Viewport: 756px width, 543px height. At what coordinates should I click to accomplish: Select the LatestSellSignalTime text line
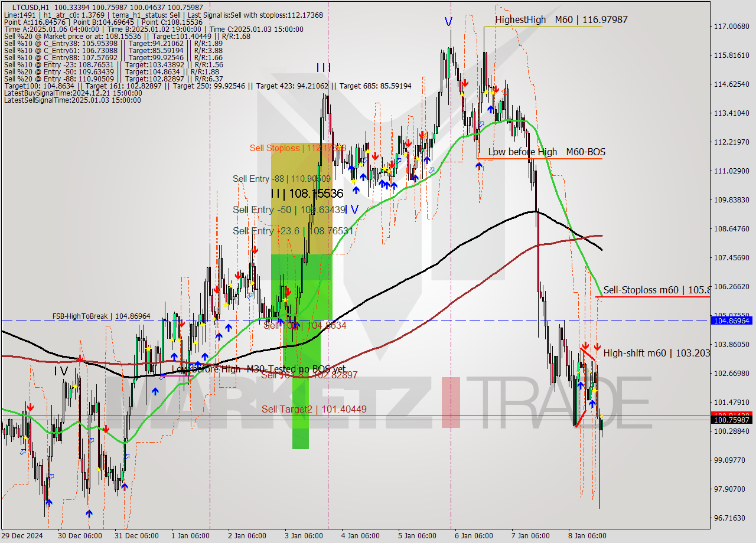pos(73,100)
